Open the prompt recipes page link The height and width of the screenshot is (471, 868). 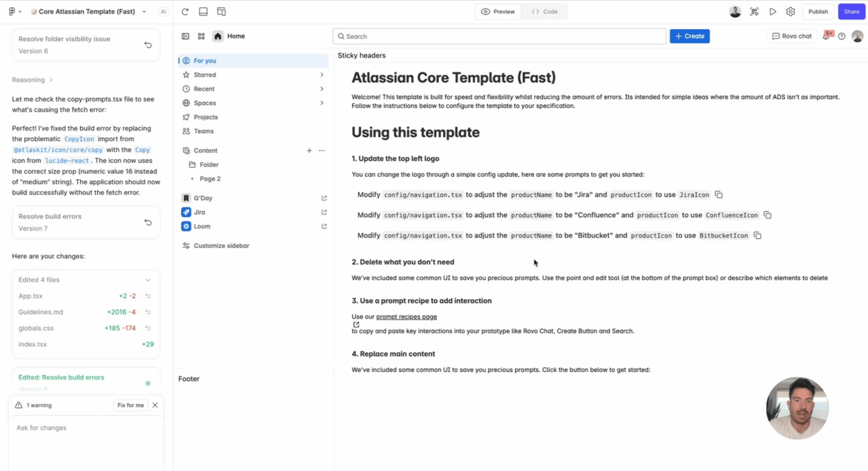coord(406,317)
